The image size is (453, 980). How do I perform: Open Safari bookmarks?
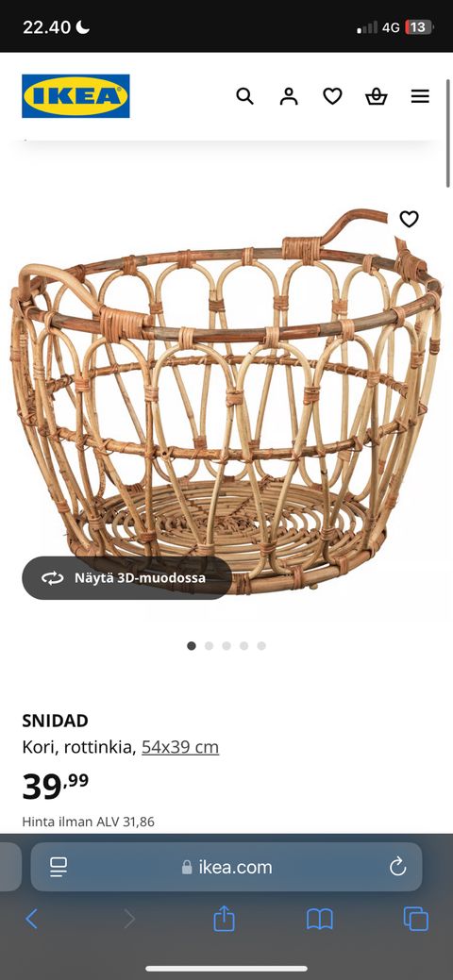tap(320, 919)
